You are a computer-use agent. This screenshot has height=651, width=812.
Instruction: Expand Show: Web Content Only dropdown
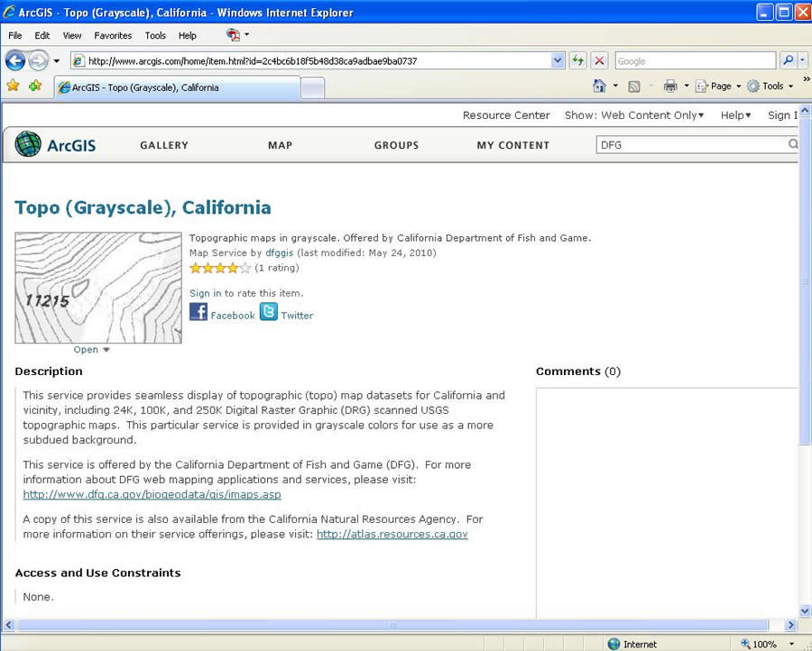click(x=634, y=115)
